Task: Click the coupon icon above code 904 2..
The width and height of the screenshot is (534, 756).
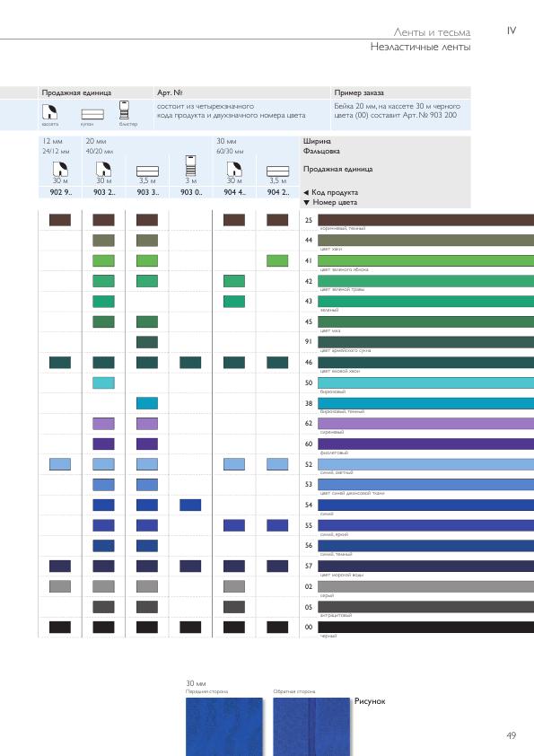Action: coord(278,171)
